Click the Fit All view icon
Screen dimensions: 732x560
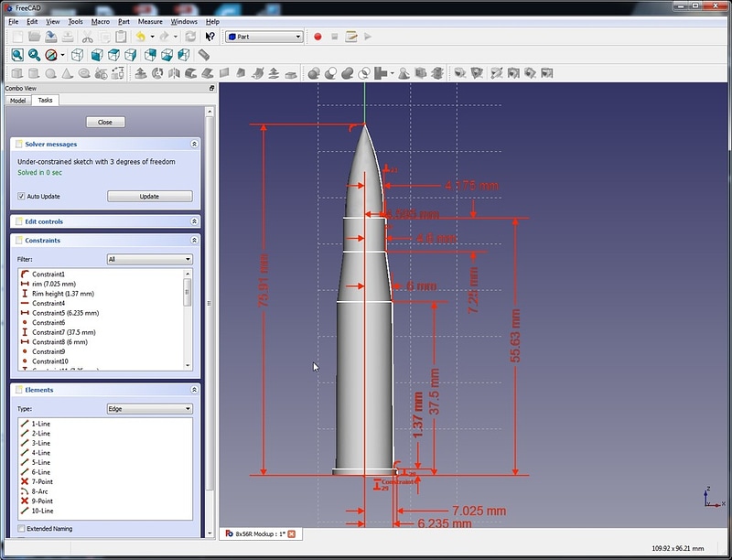[x=17, y=55]
